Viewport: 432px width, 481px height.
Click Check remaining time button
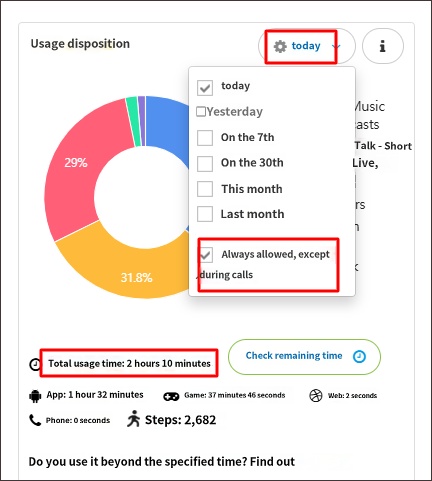click(304, 357)
